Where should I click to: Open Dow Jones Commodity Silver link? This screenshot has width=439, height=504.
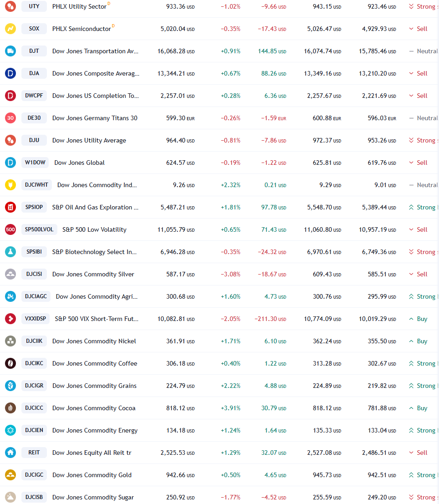[93, 274]
